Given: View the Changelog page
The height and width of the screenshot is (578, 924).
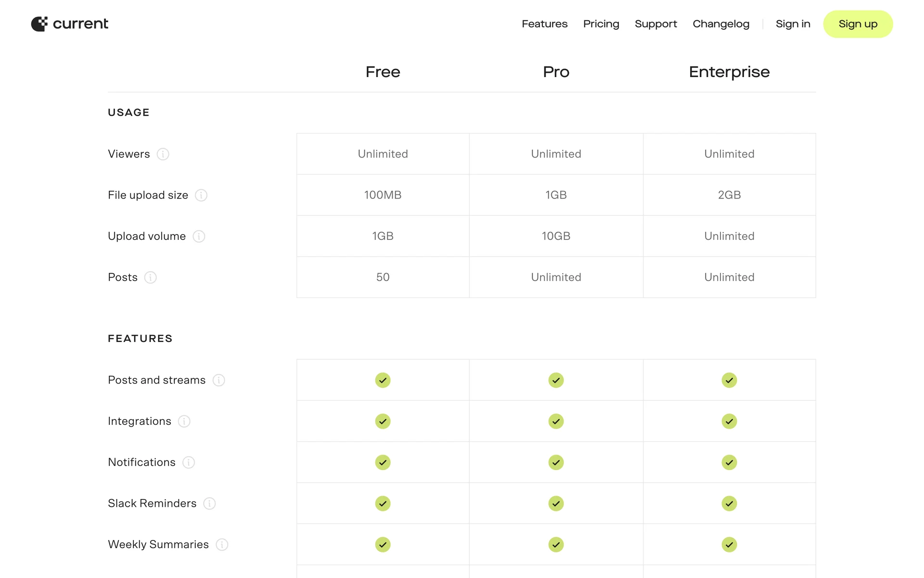Looking at the screenshot, I should click(721, 24).
